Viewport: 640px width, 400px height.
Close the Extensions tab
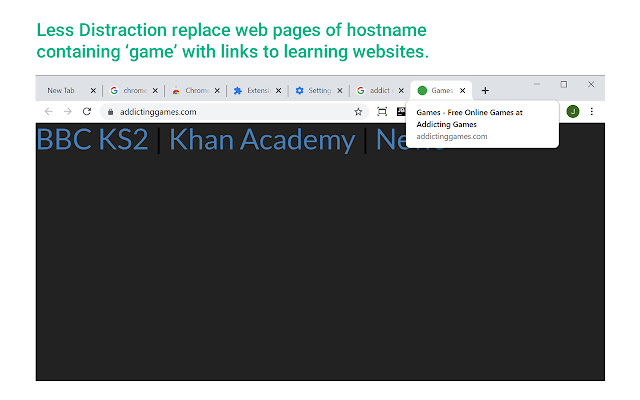pyautogui.click(x=278, y=91)
